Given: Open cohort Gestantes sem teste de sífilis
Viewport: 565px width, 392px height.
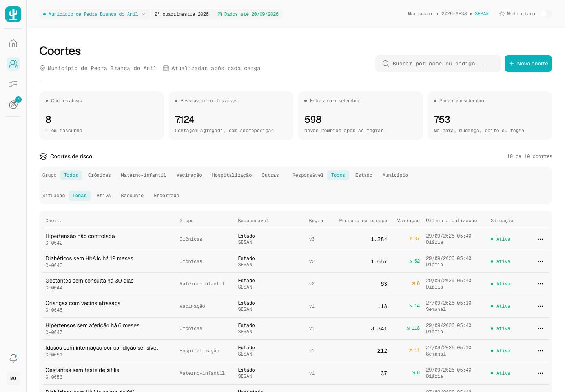Looking at the screenshot, I should 82,370.
